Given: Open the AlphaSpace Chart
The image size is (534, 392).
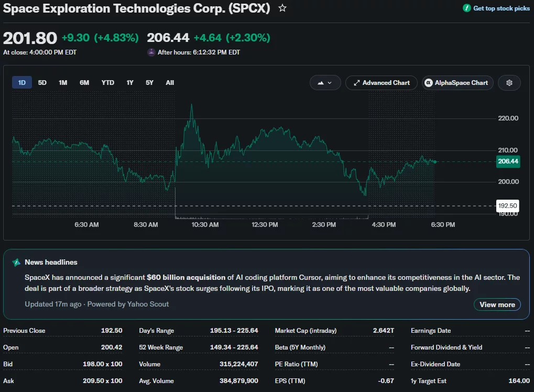Looking at the screenshot, I should (x=457, y=83).
